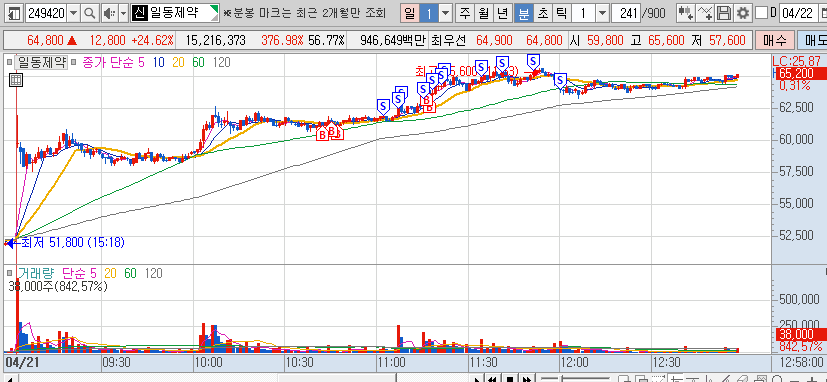This screenshot has width=827, height=382.
Task: Click the gray 120 legend in the price chart
Action: (222, 63)
